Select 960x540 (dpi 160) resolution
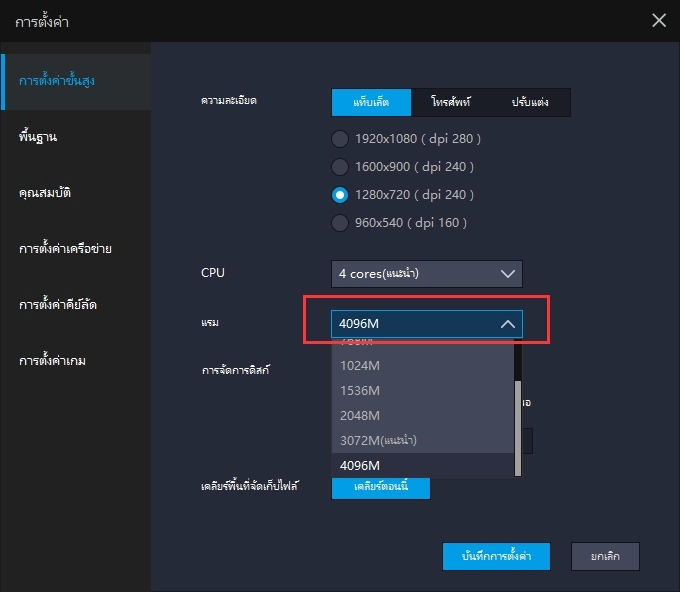Viewport: 680px width, 592px height. pyautogui.click(x=341, y=222)
